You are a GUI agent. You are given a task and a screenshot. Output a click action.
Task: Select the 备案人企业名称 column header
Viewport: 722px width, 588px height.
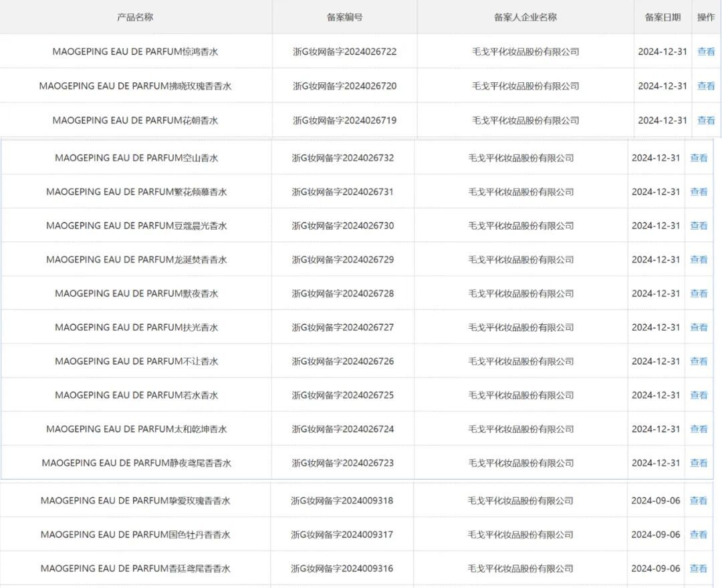coord(525,17)
